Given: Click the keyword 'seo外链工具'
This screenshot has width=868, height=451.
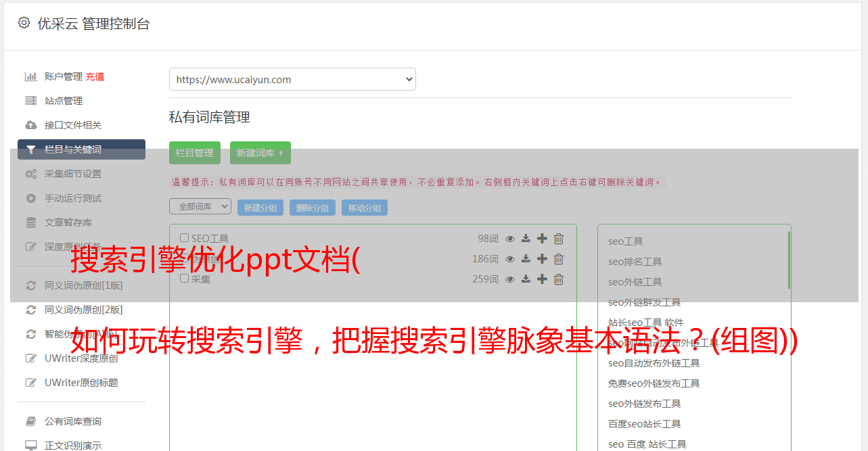Looking at the screenshot, I should point(635,282).
